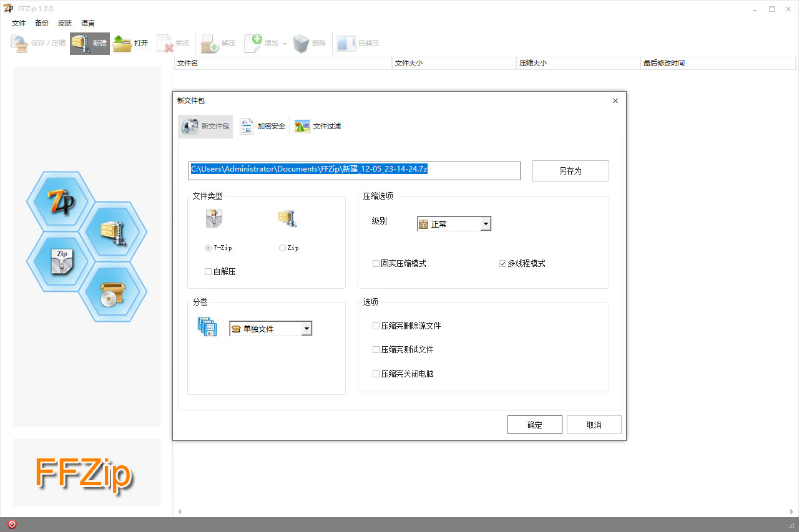Open the 皮肤 menu
Viewport: 799px width, 532px height.
(x=65, y=23)
